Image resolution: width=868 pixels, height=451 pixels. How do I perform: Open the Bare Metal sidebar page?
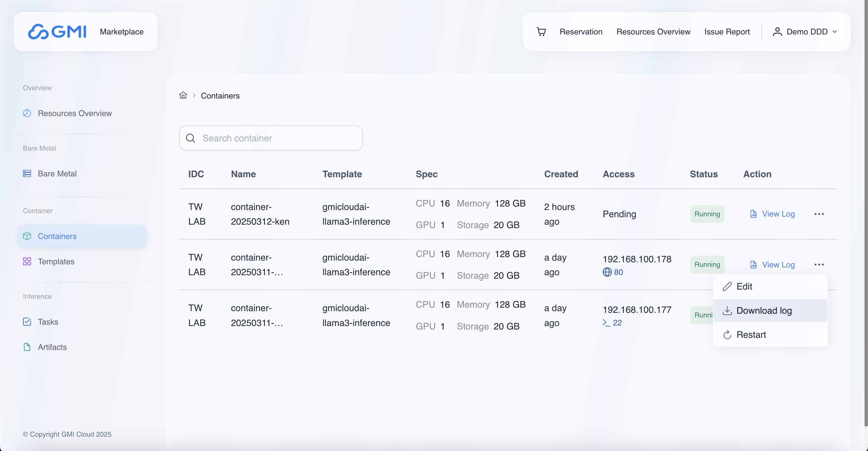83,174
